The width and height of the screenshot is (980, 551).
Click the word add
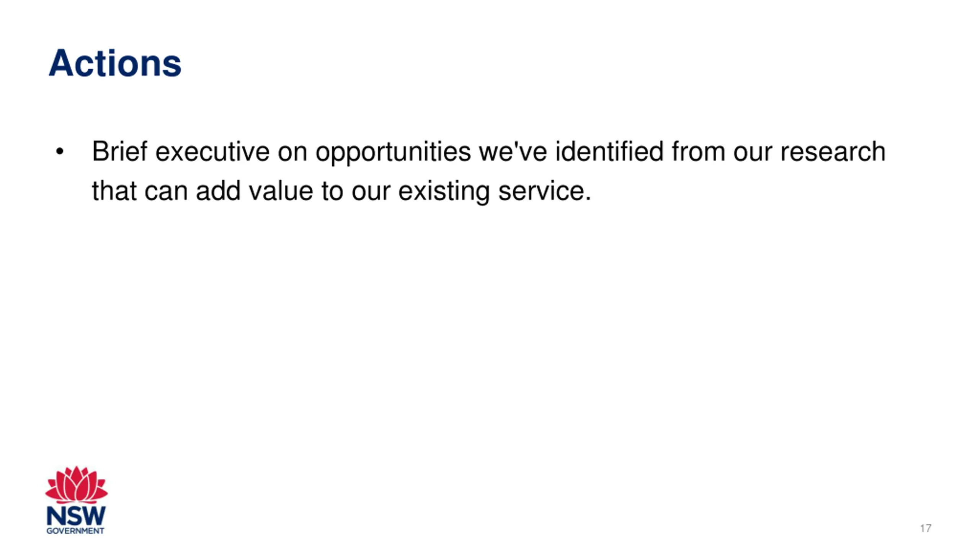click(x=218, y=191)
